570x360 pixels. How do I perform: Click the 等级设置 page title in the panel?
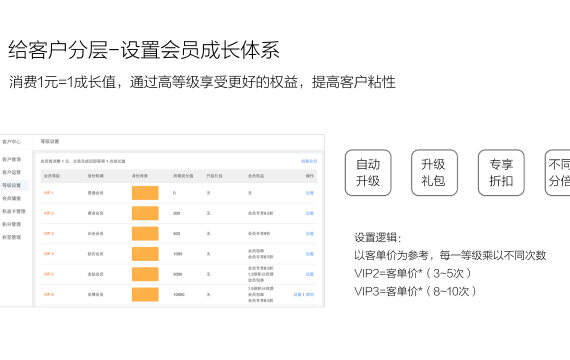(x=50, y=141)
